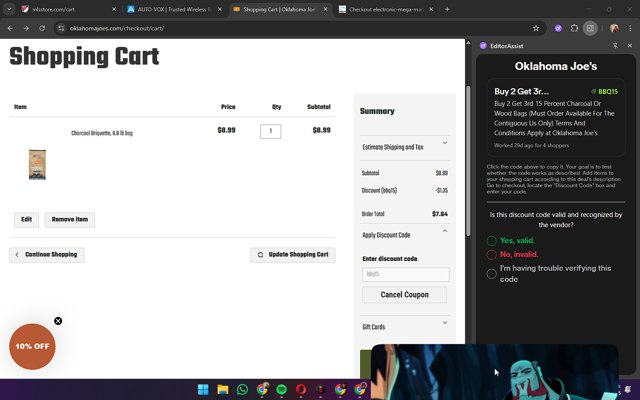The width and height of the screenshot is (640, 400).
Task: Pin the EditorAssist side panel
Action: [616, 46]
